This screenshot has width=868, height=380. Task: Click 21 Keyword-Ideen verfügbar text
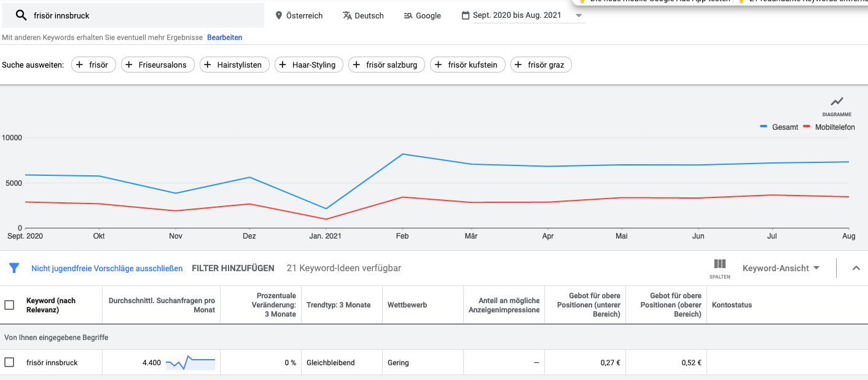pyautogui.click(x=344, y=268)
